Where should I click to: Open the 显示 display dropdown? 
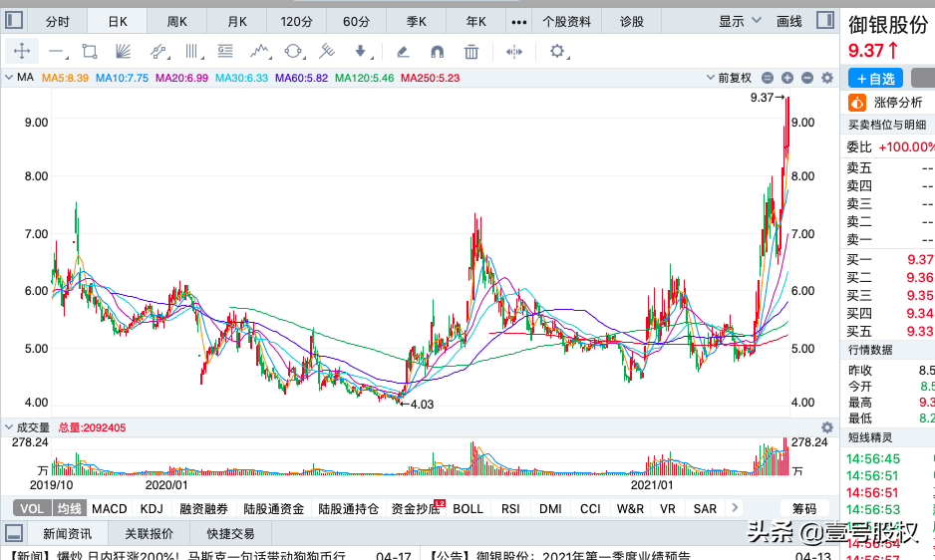[x=740, y=22]
